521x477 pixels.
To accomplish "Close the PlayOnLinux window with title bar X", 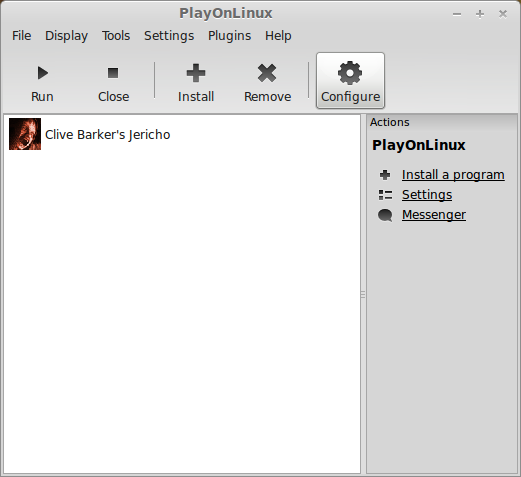I will tap(503, 14).
